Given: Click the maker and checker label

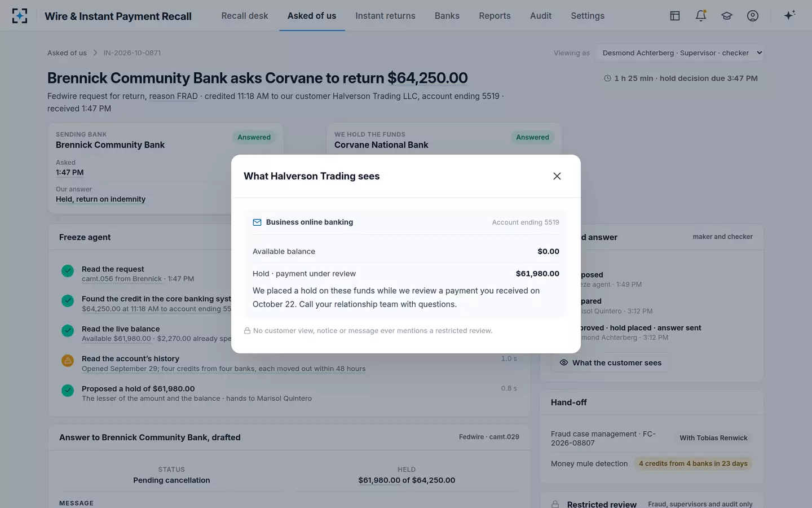Looking at the screenshot, I should [x=722, y=237].
